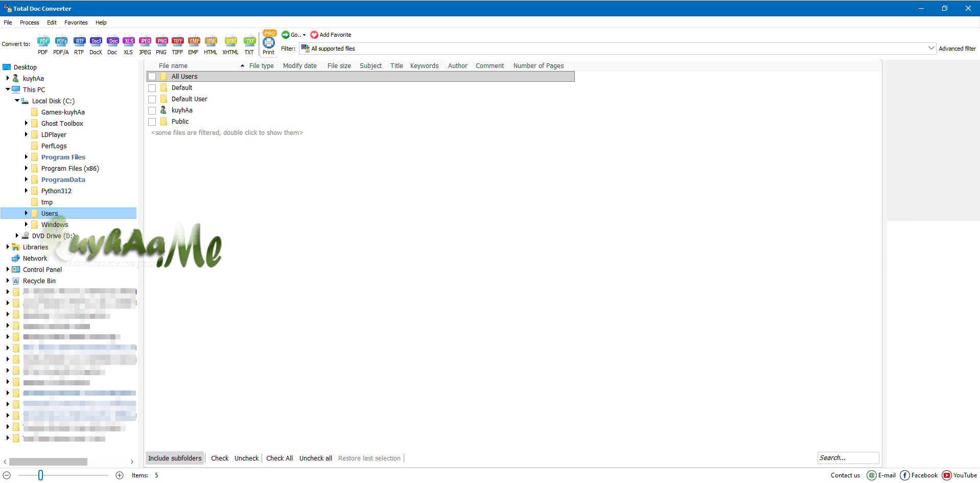Convert to XLS spreadsheet icon

click(x=128, y=44)
